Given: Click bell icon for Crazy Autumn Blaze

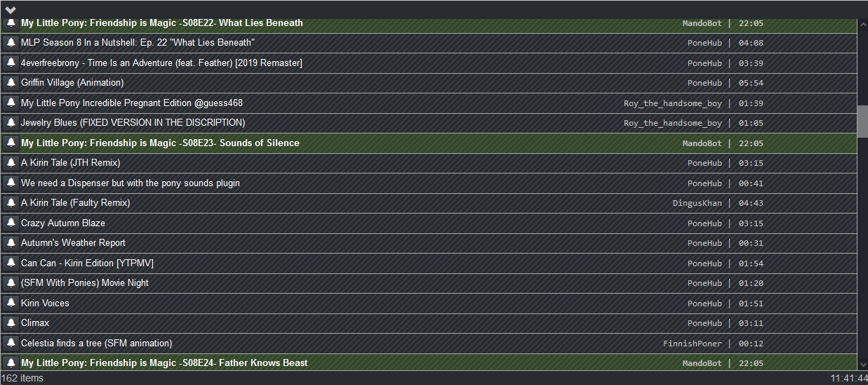Looking at the screenshot, I should (x=11, y=223).
